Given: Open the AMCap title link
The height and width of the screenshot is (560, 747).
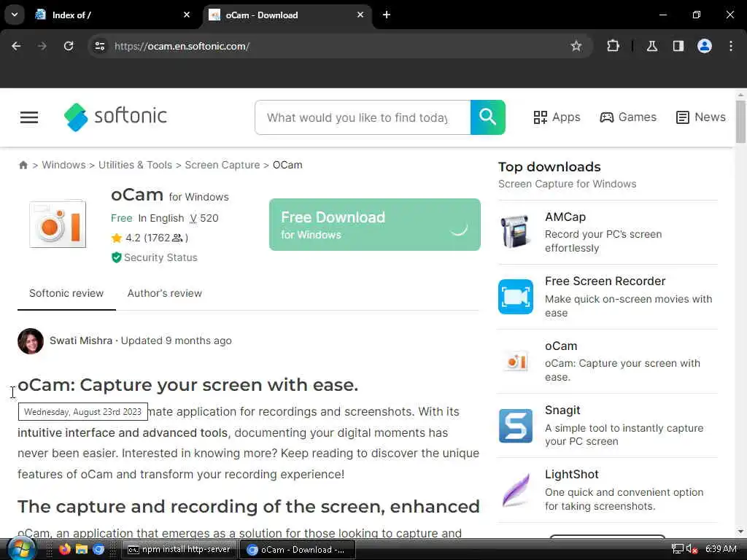Looking at the screenshot, I should (565, 217).
